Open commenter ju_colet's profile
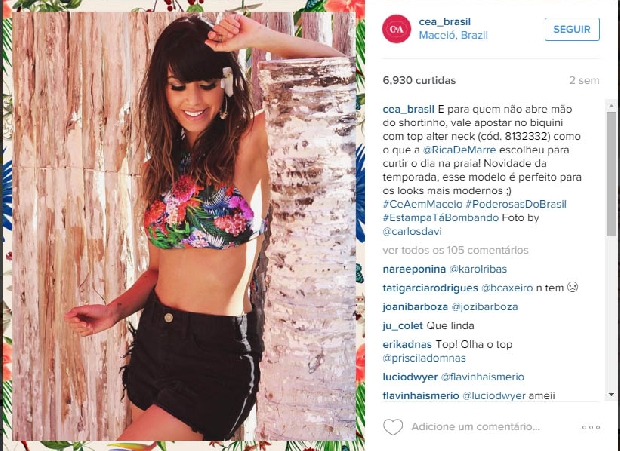This screenshot has width=620, height=451. click(403, 326)
